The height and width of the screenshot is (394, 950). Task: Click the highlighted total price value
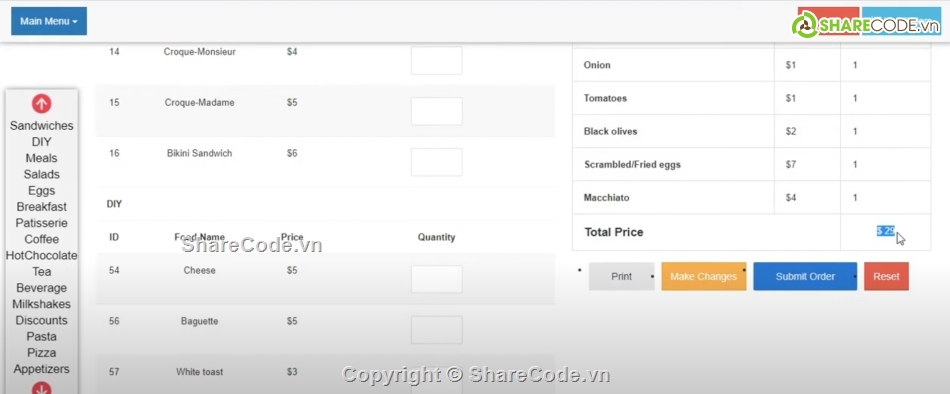coord(886,231)
